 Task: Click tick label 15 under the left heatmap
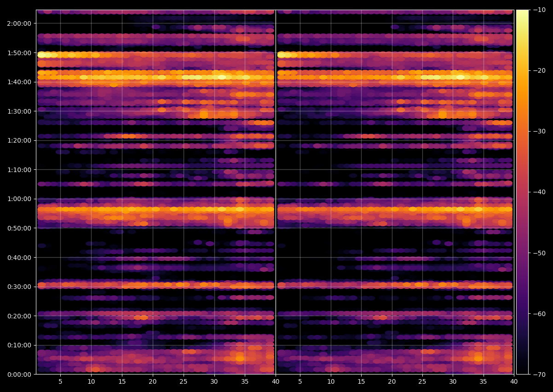coord(122,382)
